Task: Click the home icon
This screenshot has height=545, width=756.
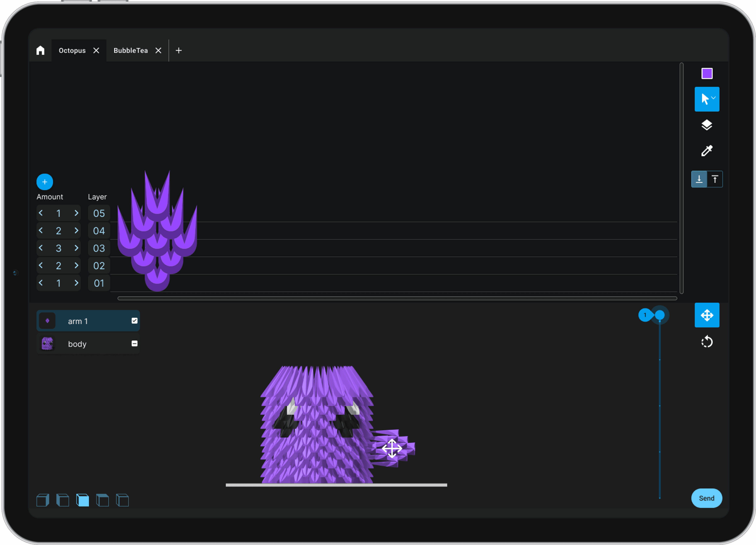Action: [40, 50]
